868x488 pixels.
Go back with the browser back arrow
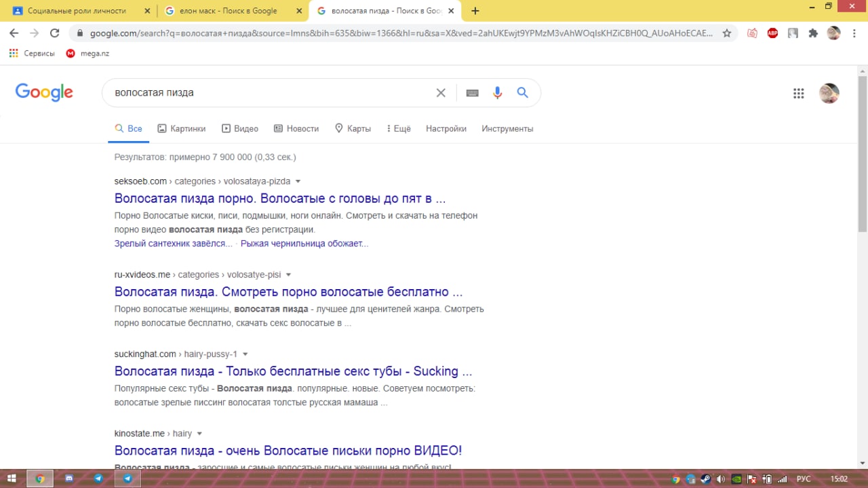14,33
